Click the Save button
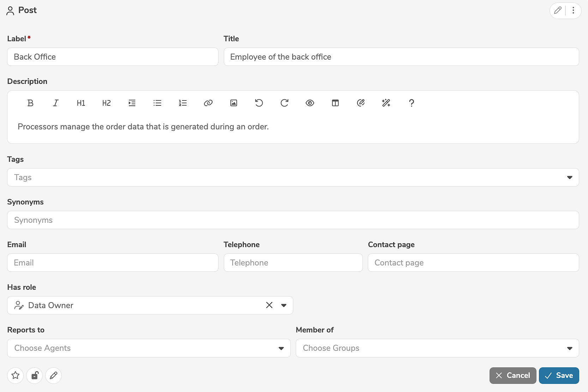This screenshot has height=392, width=588. 559,375
